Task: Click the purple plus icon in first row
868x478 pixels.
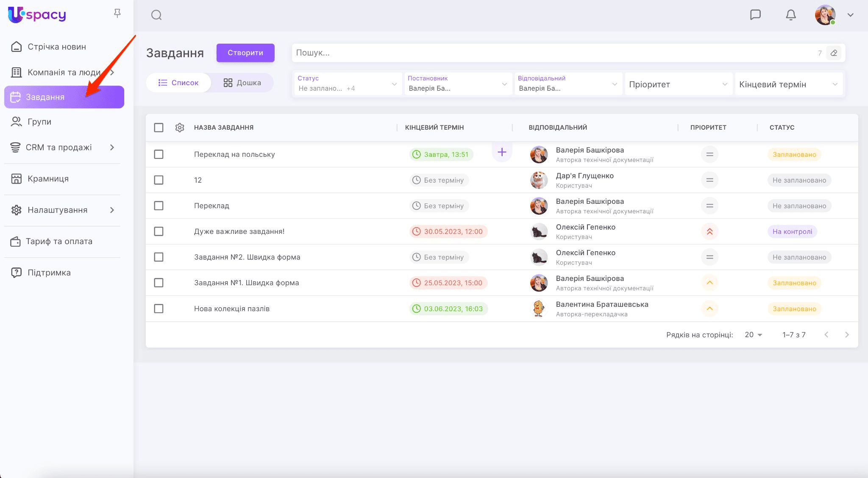Action: coord(502,152)
